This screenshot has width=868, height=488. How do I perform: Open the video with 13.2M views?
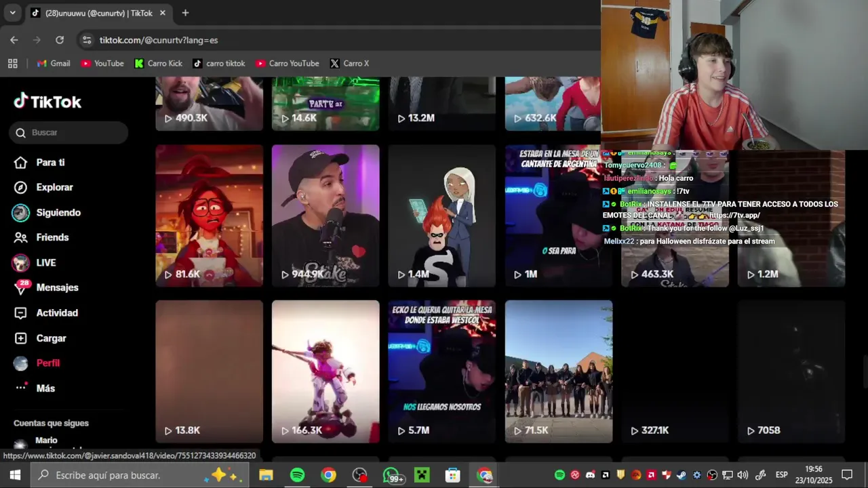pyautogui.click(x=442, y=104)
